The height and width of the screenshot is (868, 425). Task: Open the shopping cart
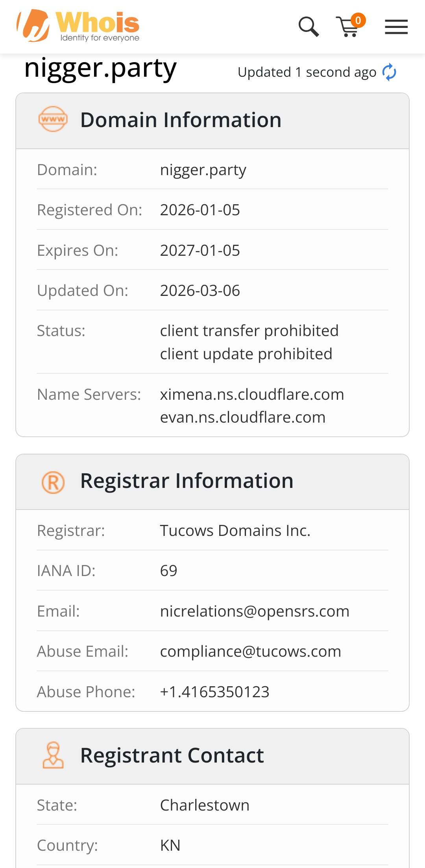tap(347, 28)
